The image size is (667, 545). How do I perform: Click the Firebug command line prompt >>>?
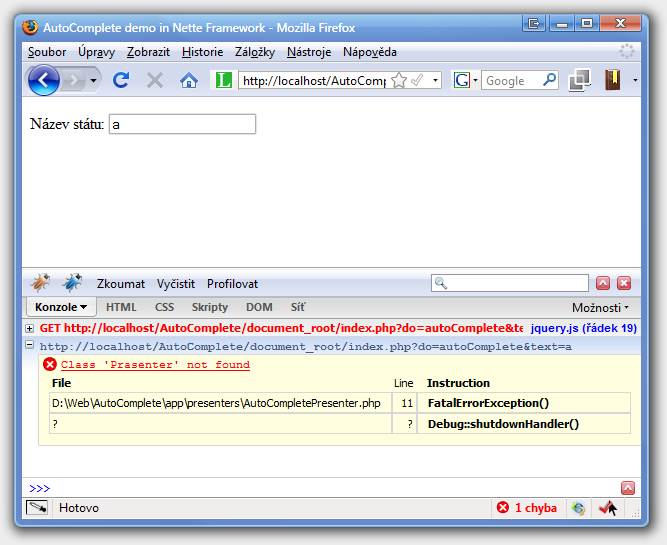(x=40, y=488)
